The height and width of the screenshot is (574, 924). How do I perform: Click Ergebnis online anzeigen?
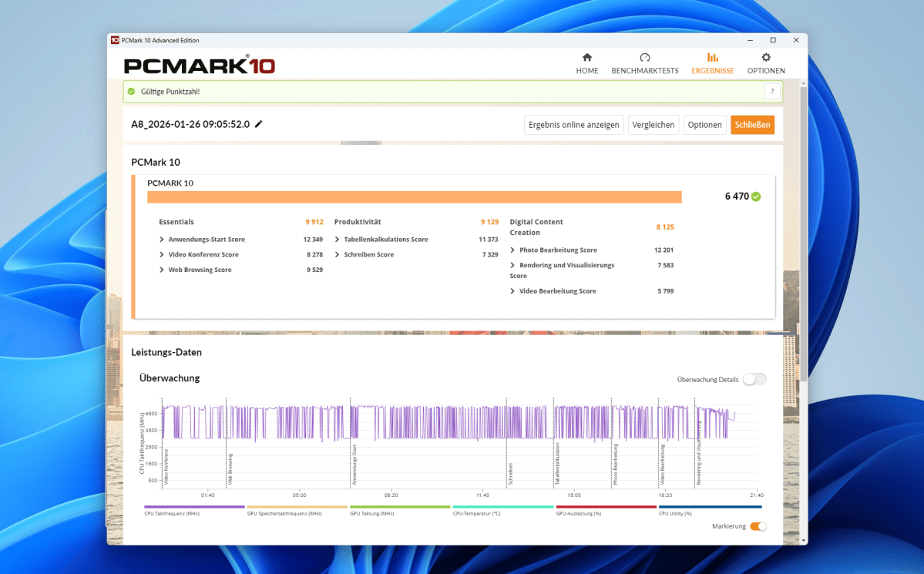click(573, 124)
